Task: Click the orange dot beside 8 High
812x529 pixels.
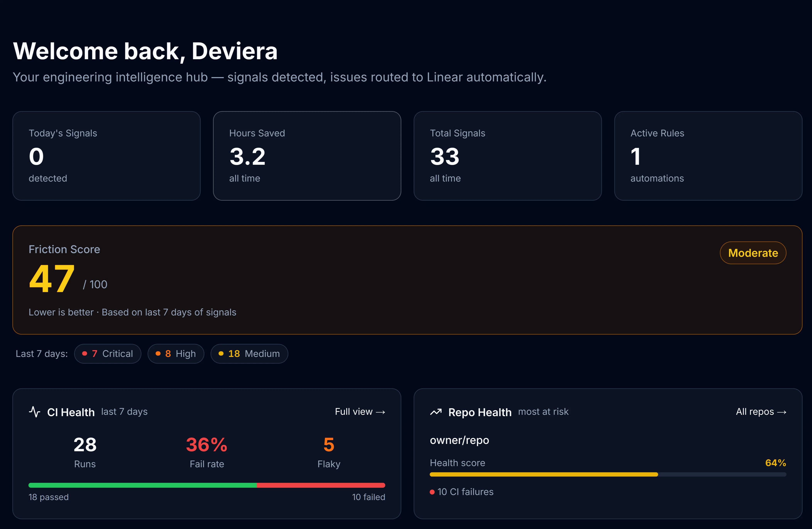Action: point(158,354)
